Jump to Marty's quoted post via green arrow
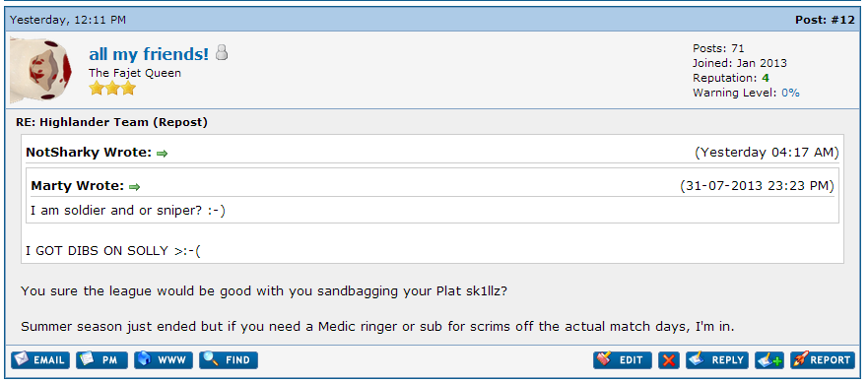 134,188
